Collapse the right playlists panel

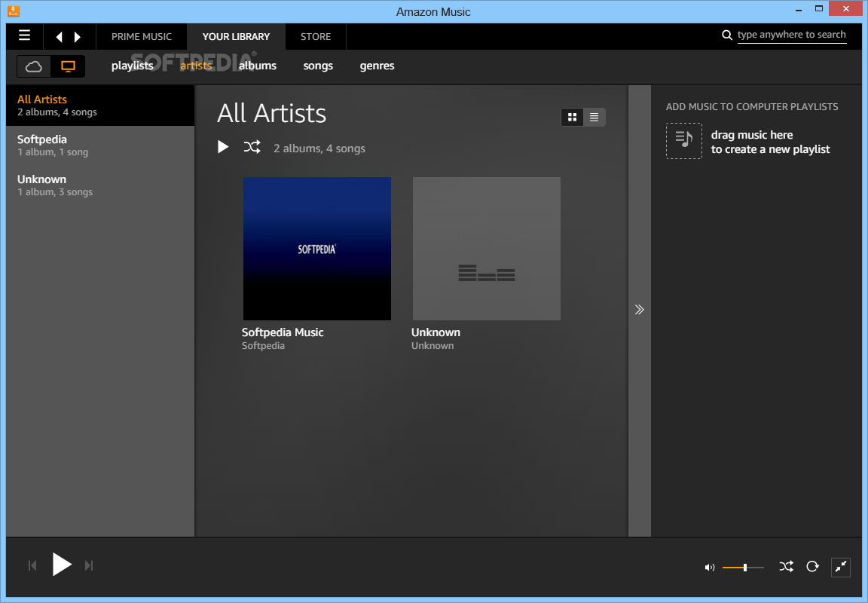coord(640,310)
